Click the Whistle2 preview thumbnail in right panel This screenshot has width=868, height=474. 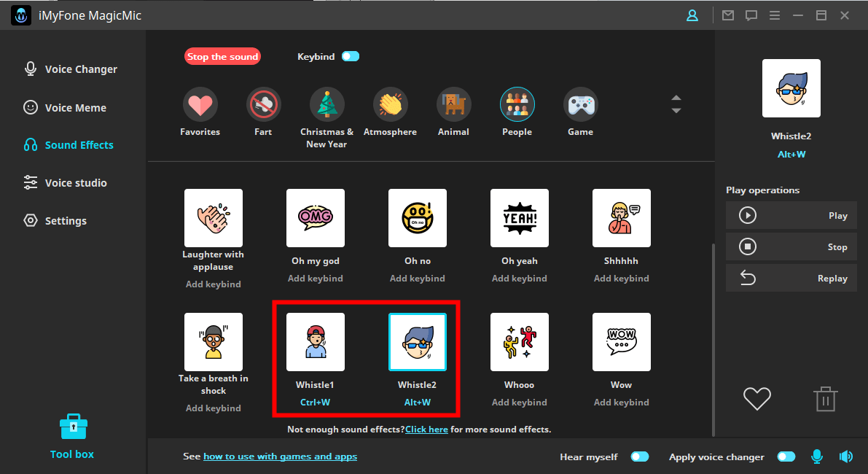[791, 88]
